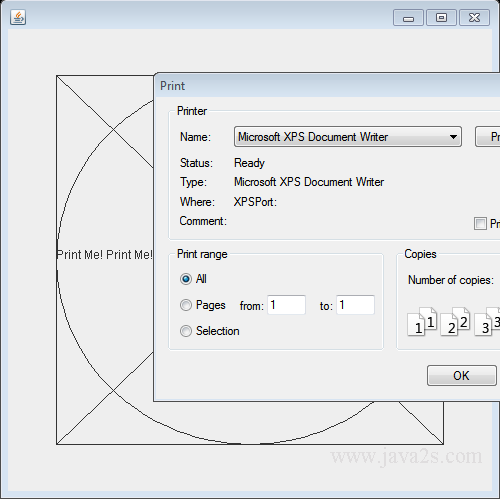This screenshot has width=500, height=499.
Task: Click the 'XPSPort:' location text
Action: tap(255, 202)
